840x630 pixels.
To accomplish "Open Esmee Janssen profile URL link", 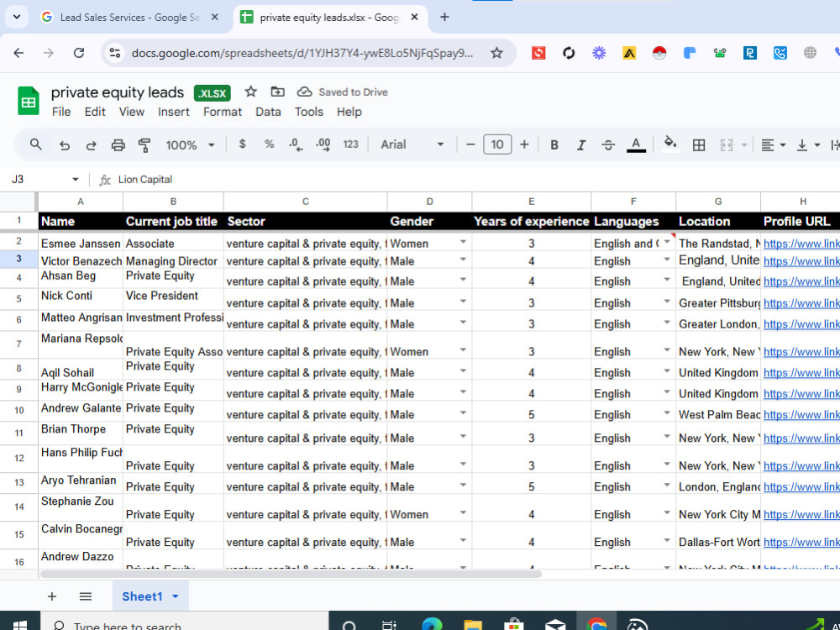I will [x=801, y=244].
